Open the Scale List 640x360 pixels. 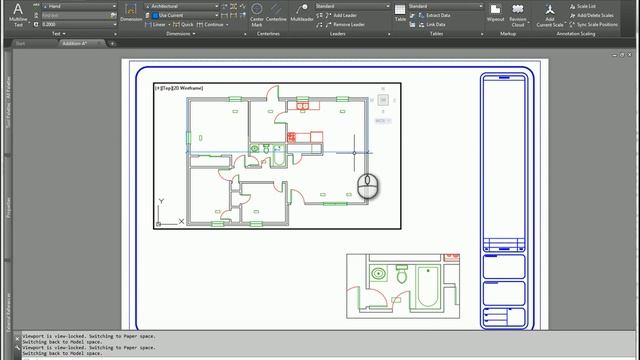[x=582, y=7]
